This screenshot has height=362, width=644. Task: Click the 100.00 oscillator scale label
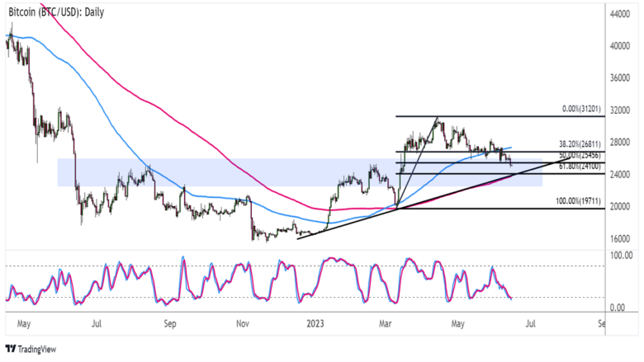621,256
